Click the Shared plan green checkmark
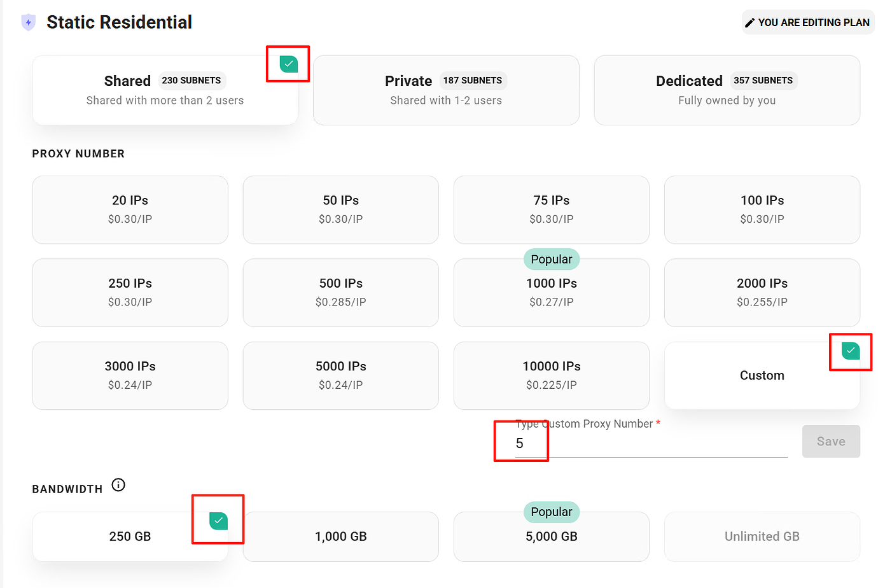 [x=289, y=64]
